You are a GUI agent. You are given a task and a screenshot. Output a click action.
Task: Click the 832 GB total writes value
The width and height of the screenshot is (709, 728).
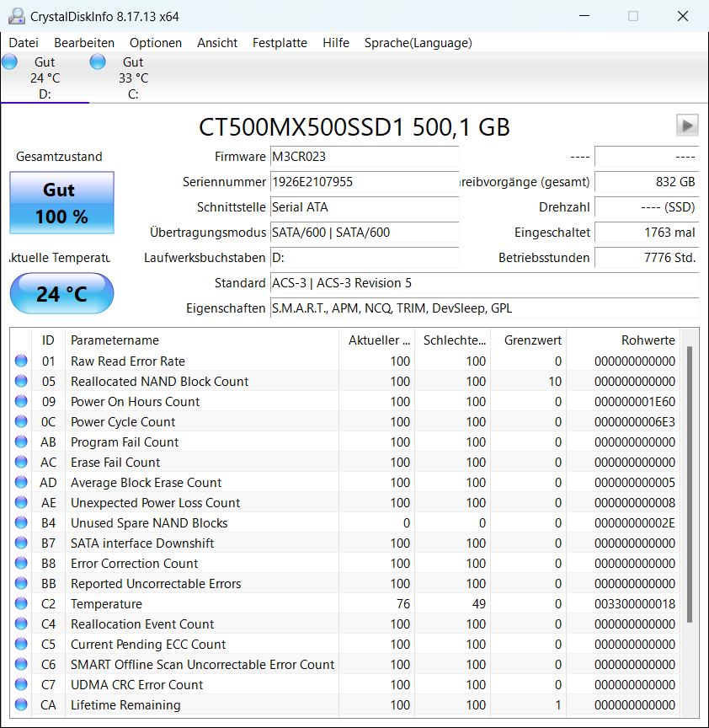(647, 181)
